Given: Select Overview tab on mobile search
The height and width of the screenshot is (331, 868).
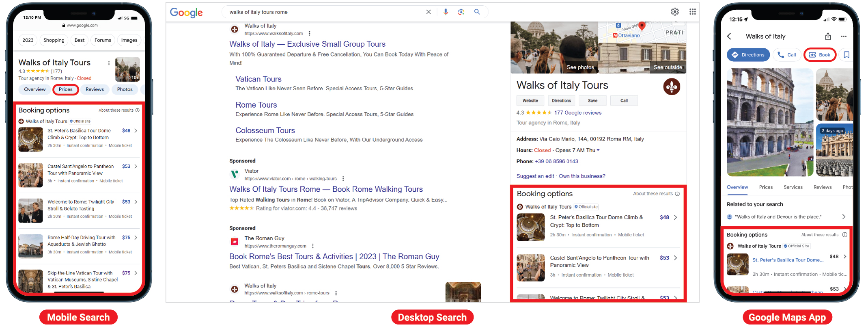Looking at the screenshot, I should click(x=34, y=89).
